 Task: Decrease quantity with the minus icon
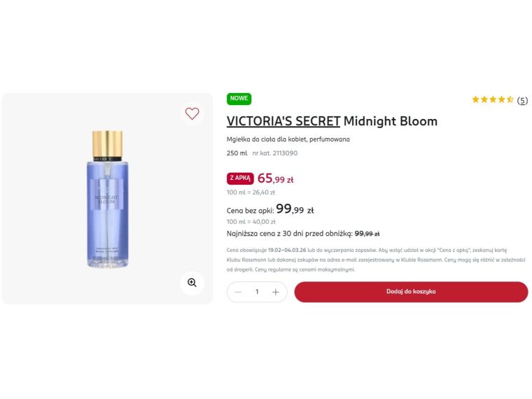pos(238,292)
